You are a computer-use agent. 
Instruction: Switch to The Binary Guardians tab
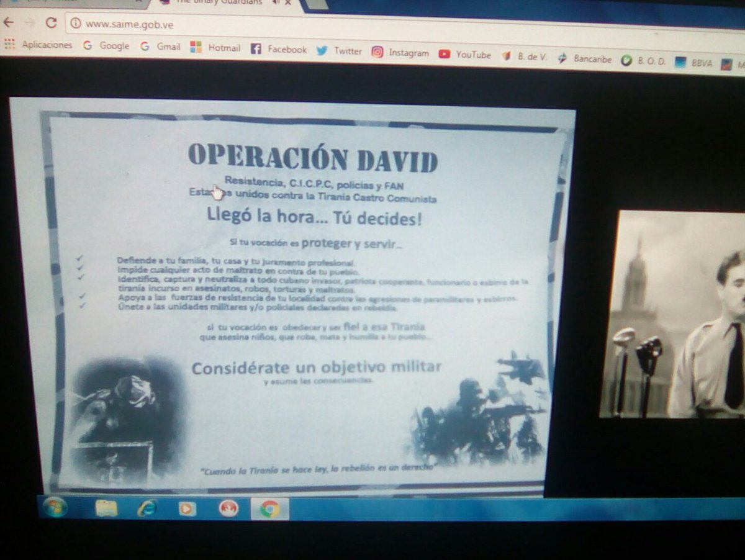coord(220,2)
